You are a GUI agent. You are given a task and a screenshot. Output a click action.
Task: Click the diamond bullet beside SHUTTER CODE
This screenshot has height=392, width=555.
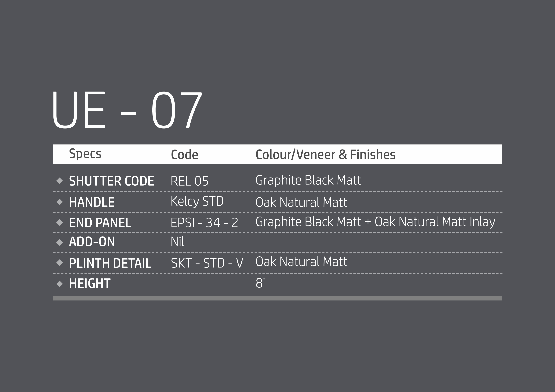59,181
